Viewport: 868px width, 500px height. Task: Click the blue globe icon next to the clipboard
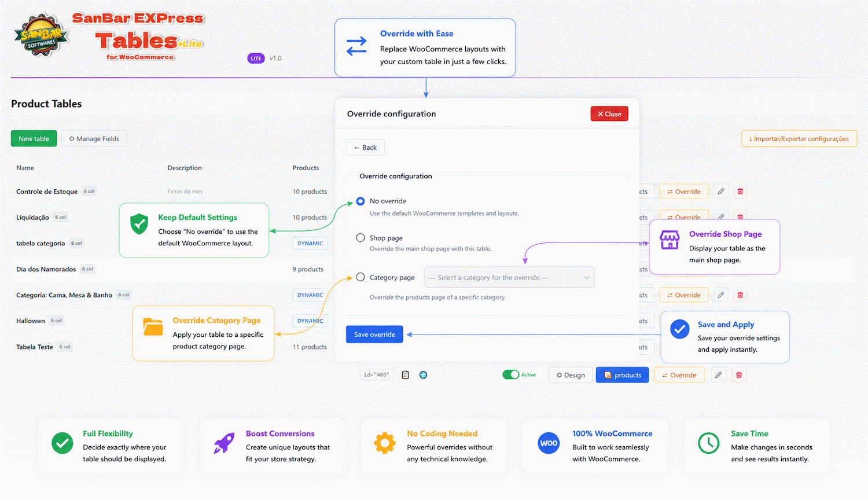pos(424,375)
